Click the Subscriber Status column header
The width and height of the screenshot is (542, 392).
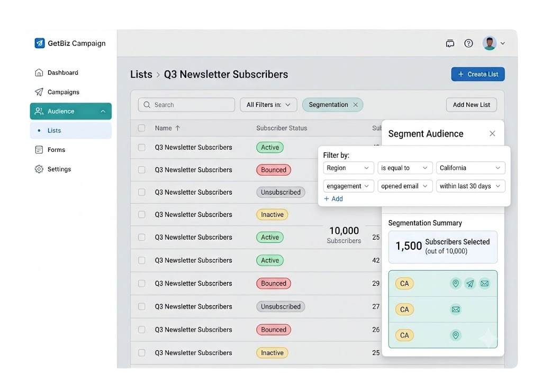pyautogui.click(x=282, y=128)
